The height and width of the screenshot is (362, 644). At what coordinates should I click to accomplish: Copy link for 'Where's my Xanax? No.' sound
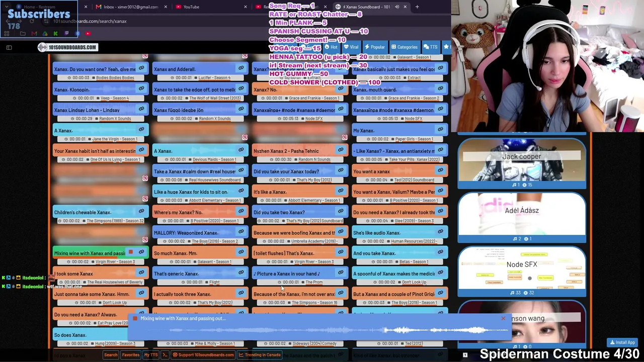(x=241, y=212)
